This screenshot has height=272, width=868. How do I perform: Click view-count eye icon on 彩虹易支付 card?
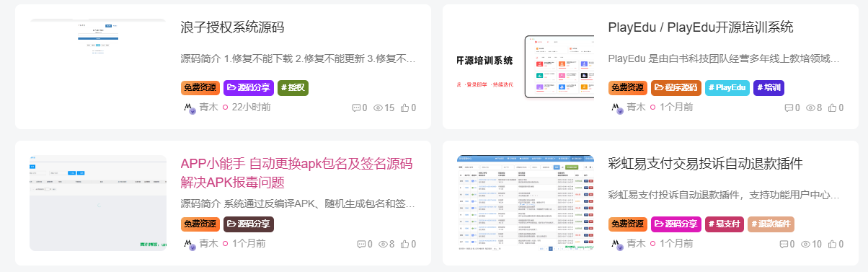[x=806, y=245]
